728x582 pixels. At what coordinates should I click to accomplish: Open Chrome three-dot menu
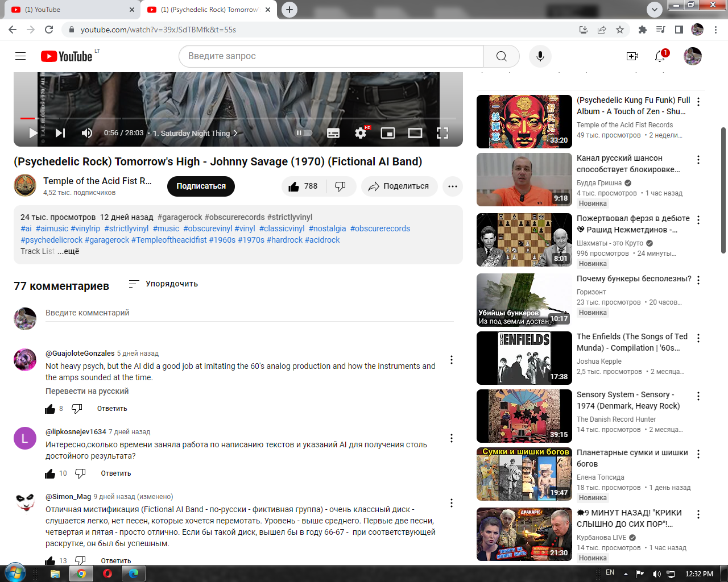716,30
